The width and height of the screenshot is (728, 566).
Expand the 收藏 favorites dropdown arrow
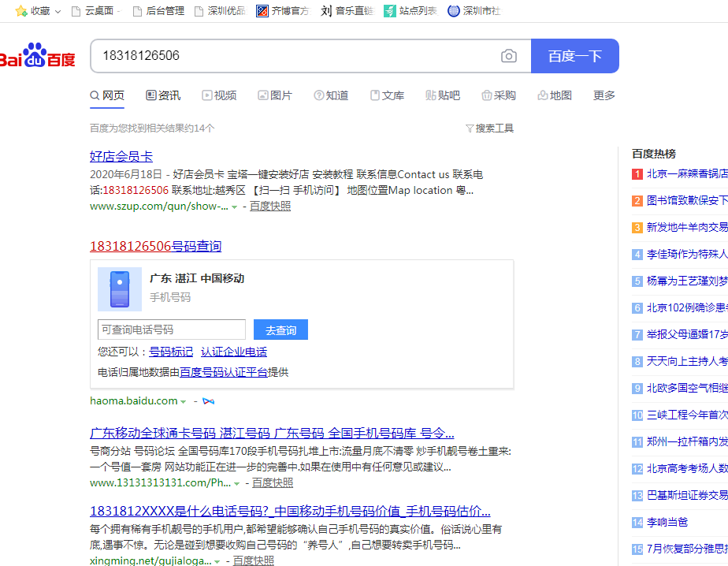click(x=58, y=11)
